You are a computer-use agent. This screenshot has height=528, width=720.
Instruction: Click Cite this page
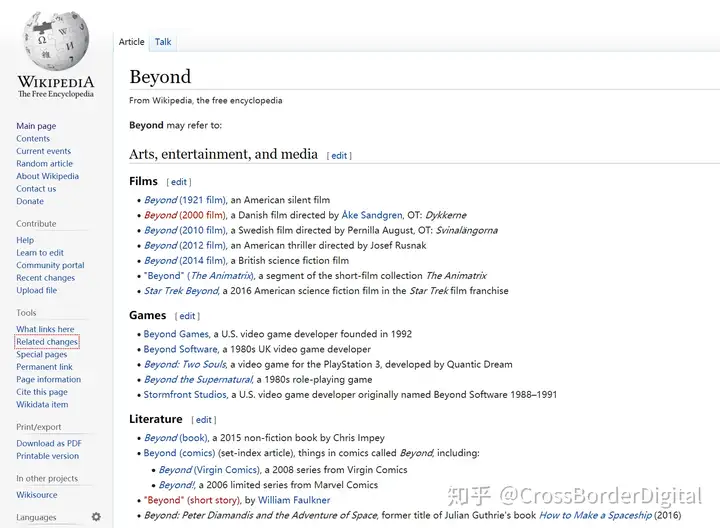pos(42,392)
